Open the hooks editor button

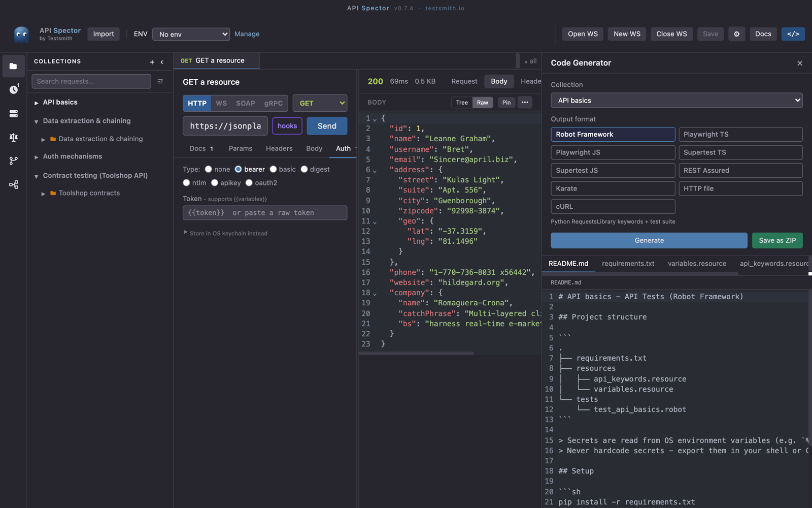click(x=287, y=126)
